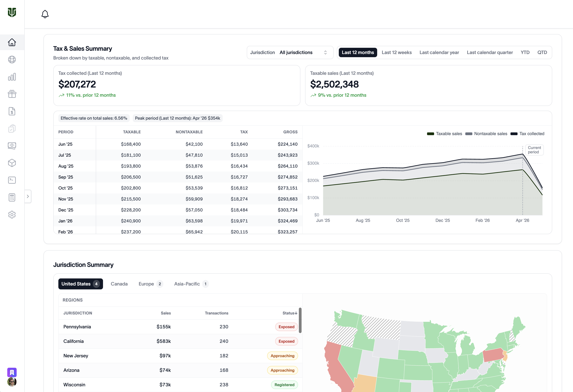Open the Jurisdiction All jurisdictions dropdown
Viewport: 573px width, 392px height.
290,52
